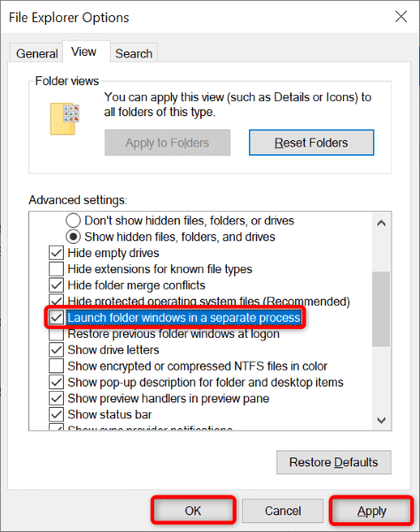Enable Restore previous folder windows at logon
Viewport: 420px width, 532px height.
point(57,334)
